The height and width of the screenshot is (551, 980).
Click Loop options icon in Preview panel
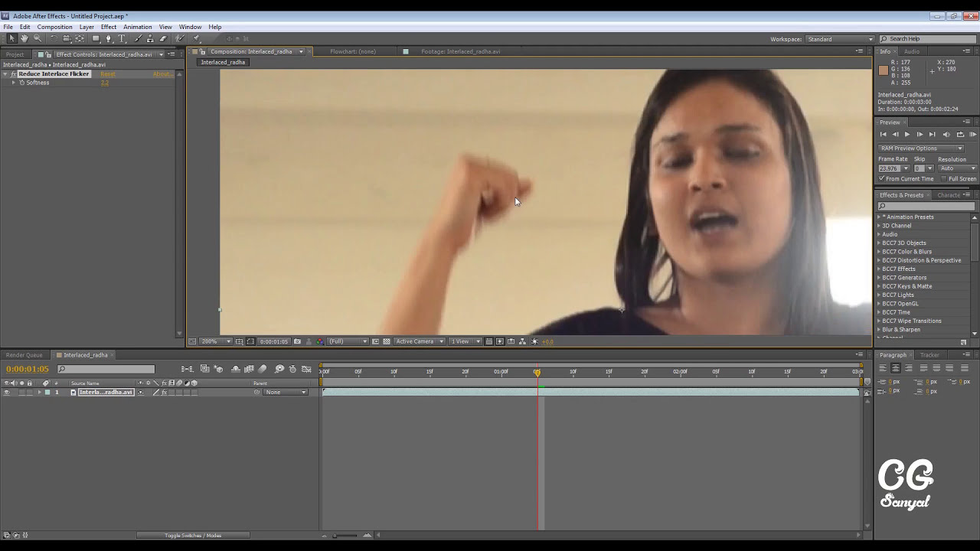(960, 134)
